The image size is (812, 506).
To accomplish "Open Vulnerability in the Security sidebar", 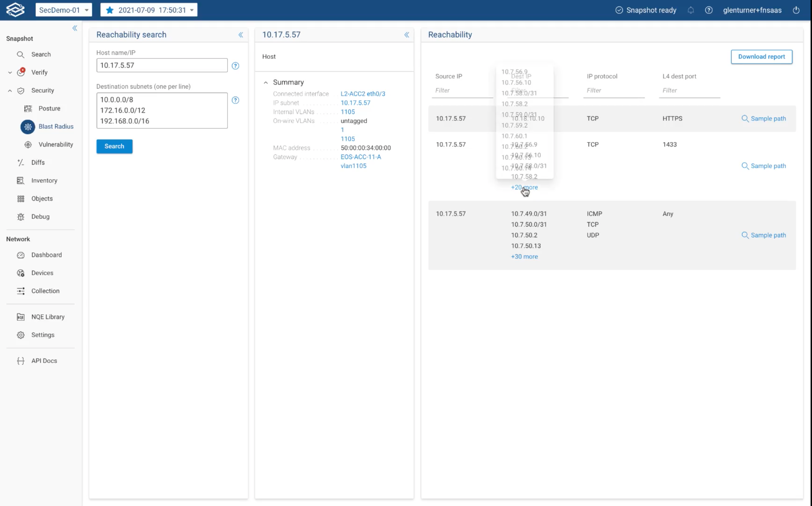I will pos(56,144).
